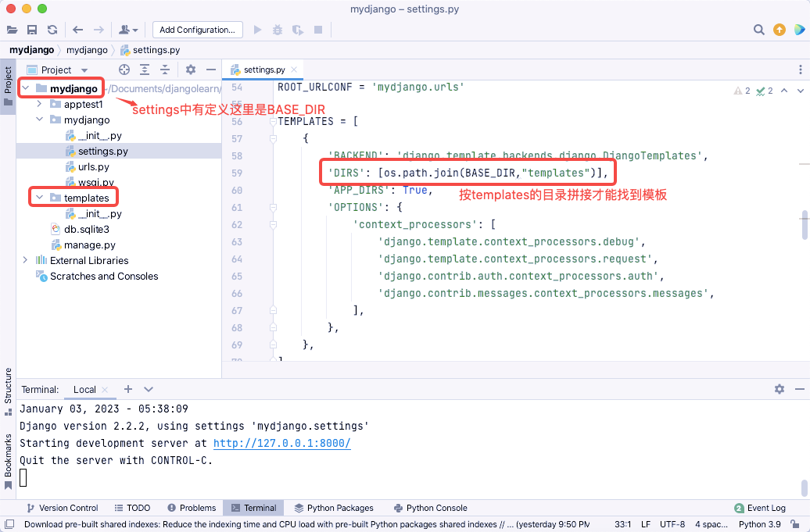Navigate back with the left arrow icon

point(78,30)
